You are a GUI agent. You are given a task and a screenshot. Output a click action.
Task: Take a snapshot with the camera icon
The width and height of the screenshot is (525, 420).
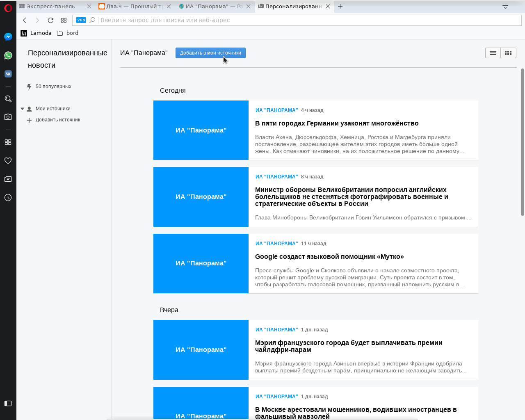[8, 117]
